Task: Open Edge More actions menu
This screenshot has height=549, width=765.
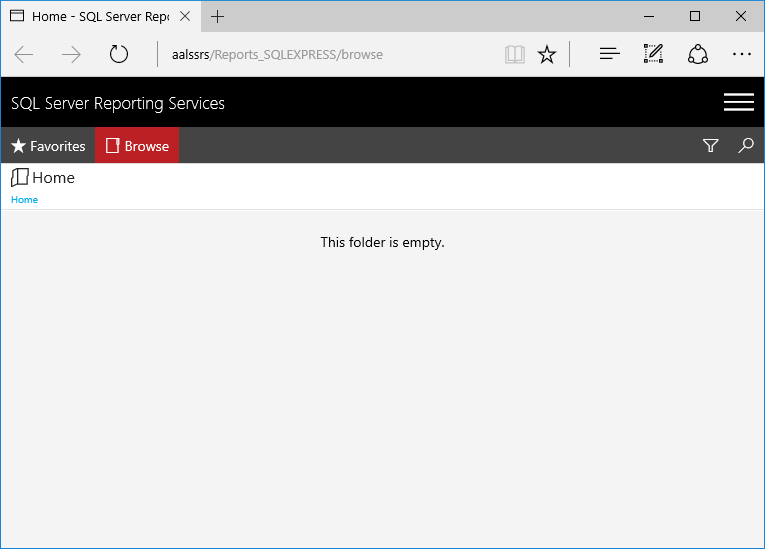Action: click(x=742, y=54)
